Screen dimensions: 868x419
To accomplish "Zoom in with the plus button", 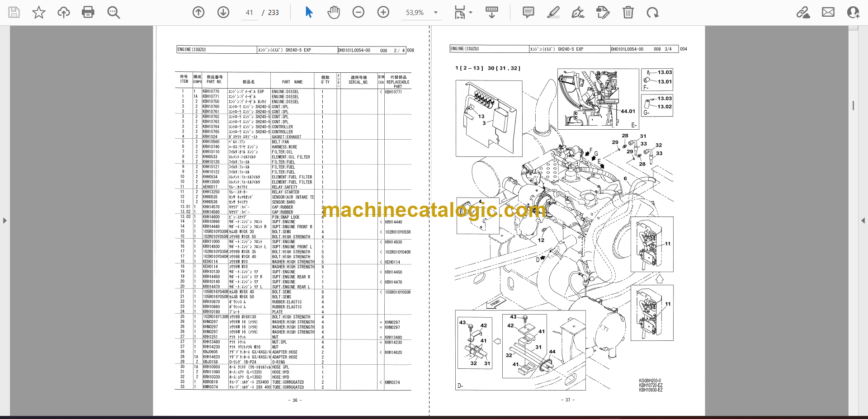I will 383,12.
